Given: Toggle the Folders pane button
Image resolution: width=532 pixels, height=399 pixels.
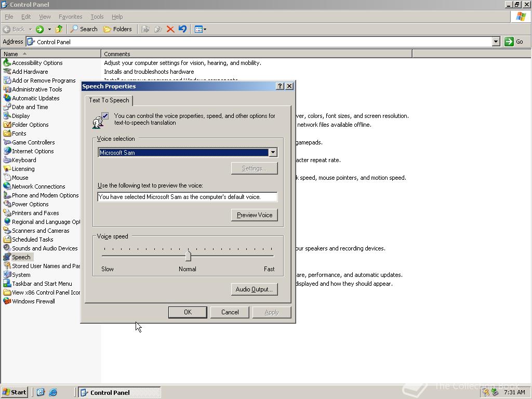Looking at the screenshot, I should pos(117,29).
